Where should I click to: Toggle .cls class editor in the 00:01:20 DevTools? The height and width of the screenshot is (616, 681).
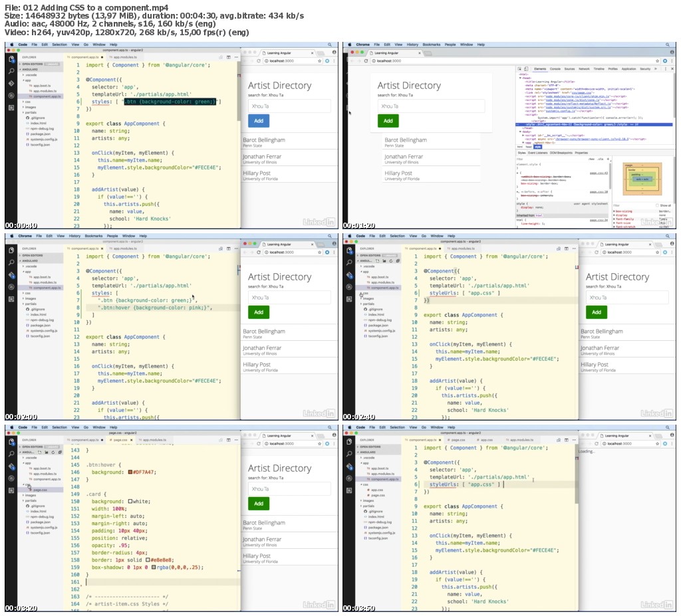(x=601, y=159)
